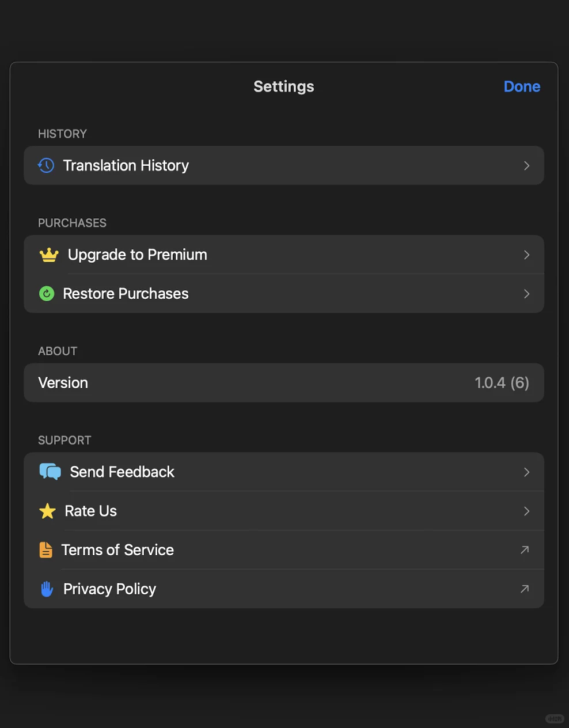Click the green Restore Purchases icon
Viewport: 569px width, 728px height.
pos(47,294)
